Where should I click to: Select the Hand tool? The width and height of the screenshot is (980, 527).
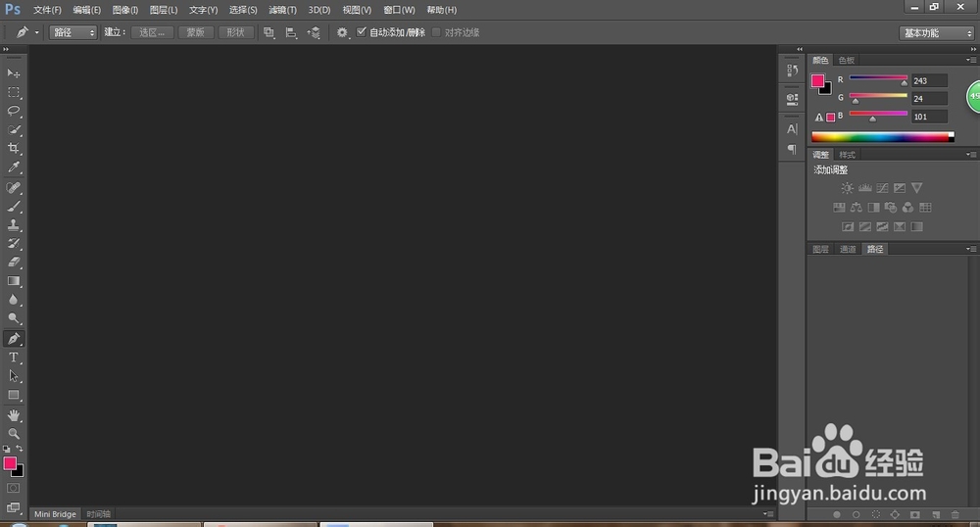13,415
